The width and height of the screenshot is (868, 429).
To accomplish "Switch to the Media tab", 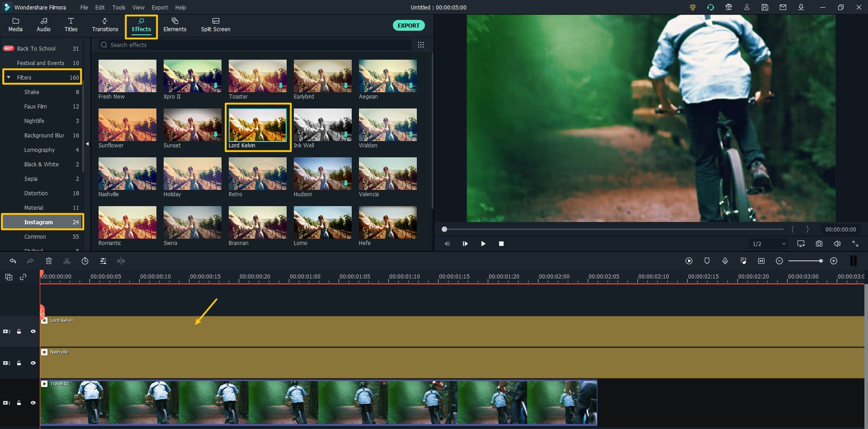I will click(15, 25).
